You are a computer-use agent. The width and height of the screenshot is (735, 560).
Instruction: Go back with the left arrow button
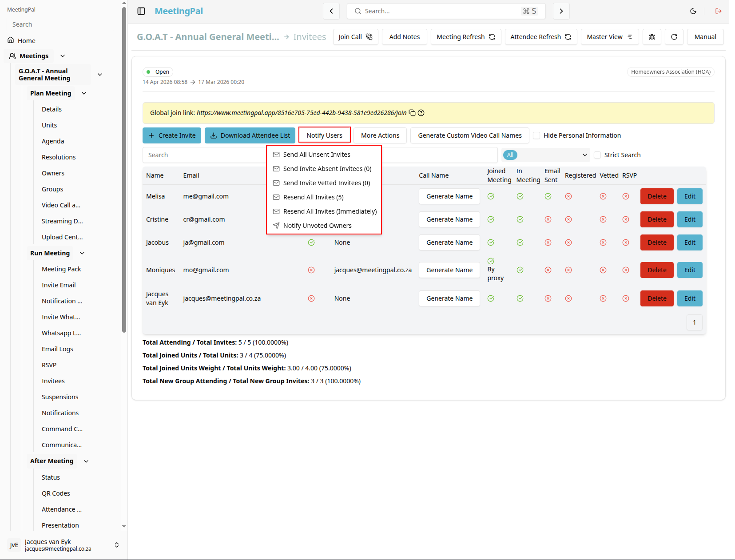pos(331,11)
